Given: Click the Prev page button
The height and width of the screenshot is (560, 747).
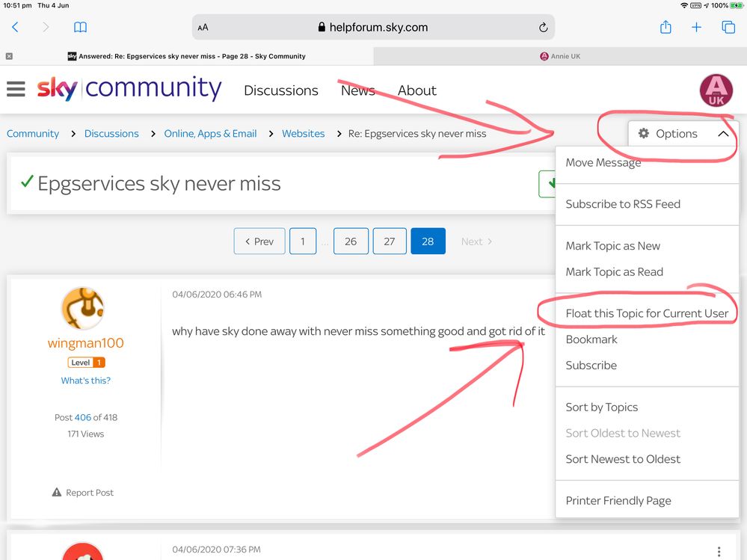Looking at the screenshot, I should [259, 241].
